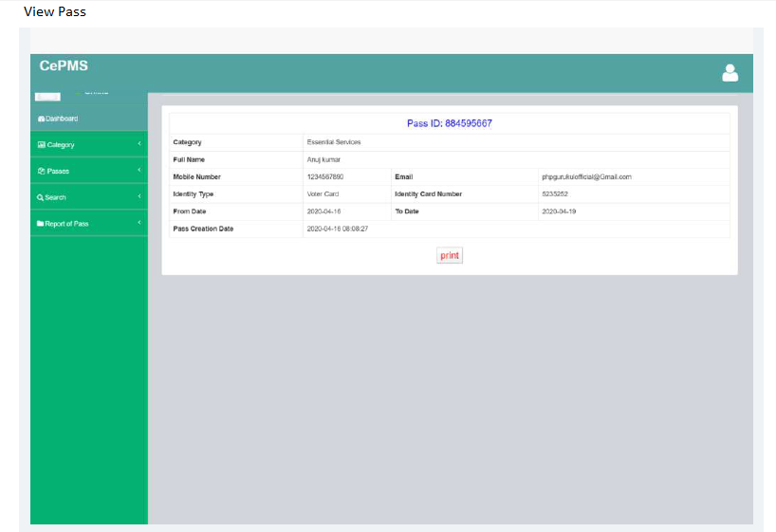776x532 pixels.
Task: Click the Dashboard speedometer icon
Action: (x=41, y=119)
